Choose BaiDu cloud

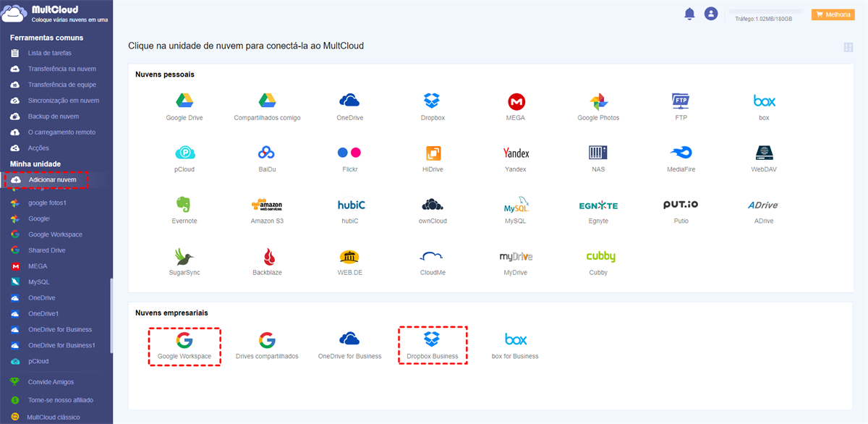(x=267, y=158)
